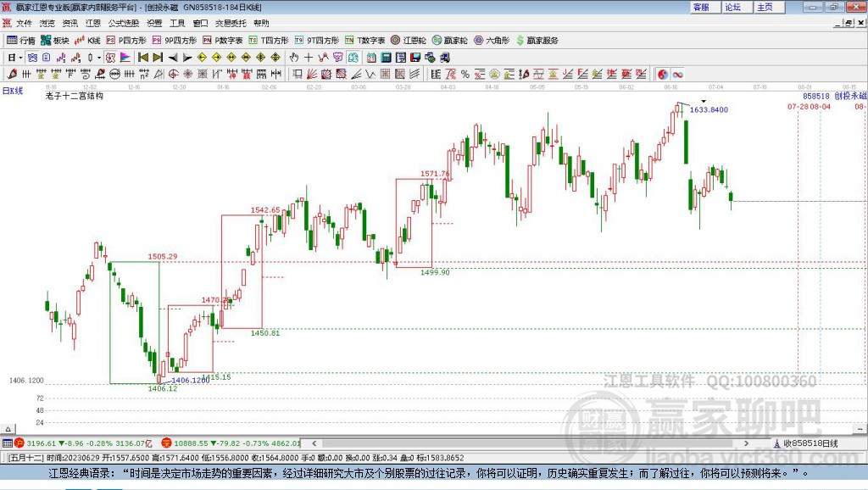The image size is (868, 490).
Task: Select the percent retracement tool
Action: [x=465, y=75]
